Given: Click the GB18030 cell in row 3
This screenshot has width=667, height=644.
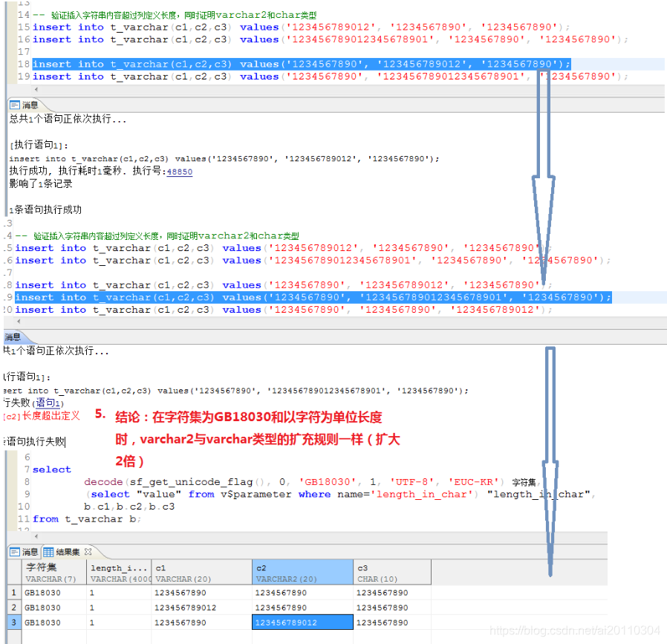Looking at the screenshot, I should [x=53, y=622].
